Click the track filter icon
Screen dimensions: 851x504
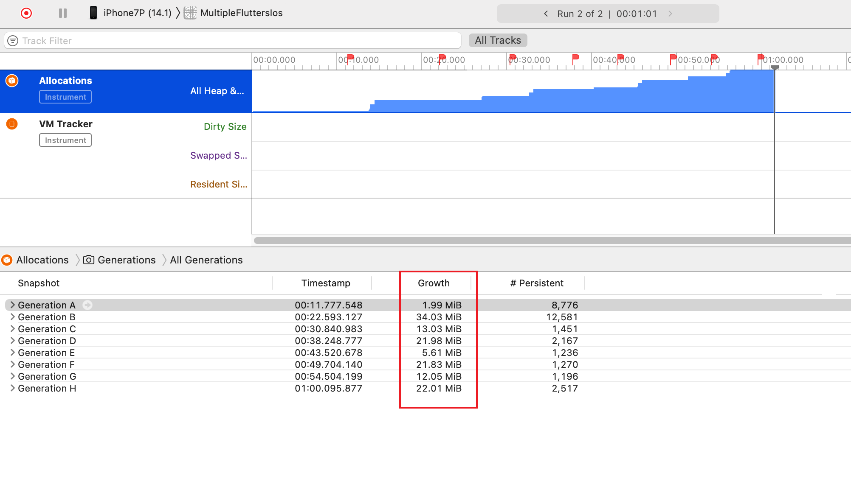tap(13, 41)
